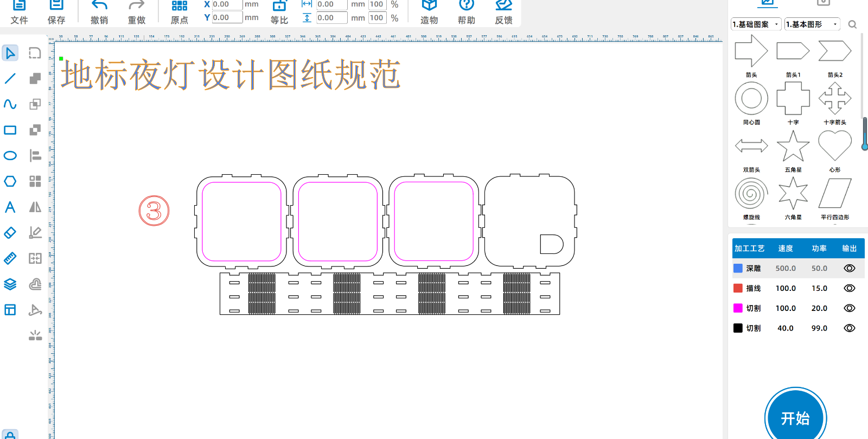The width and height of the screenshot is (868, 439).
Task: Insert the 心形 heart shape
Action: coord(835,145)
